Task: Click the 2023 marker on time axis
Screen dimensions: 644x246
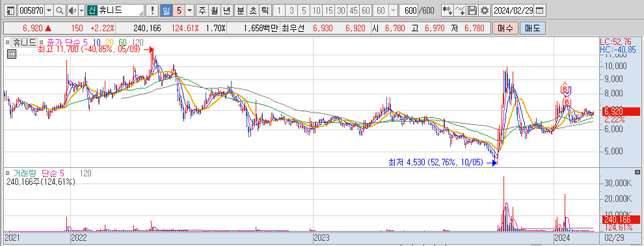Action: (x=321, y=238)
